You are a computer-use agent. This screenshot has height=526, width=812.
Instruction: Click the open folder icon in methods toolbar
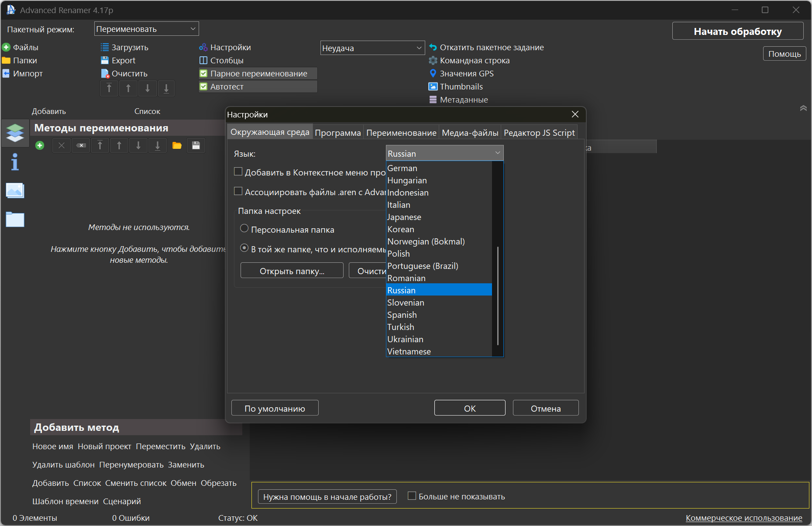click(177, 145)
